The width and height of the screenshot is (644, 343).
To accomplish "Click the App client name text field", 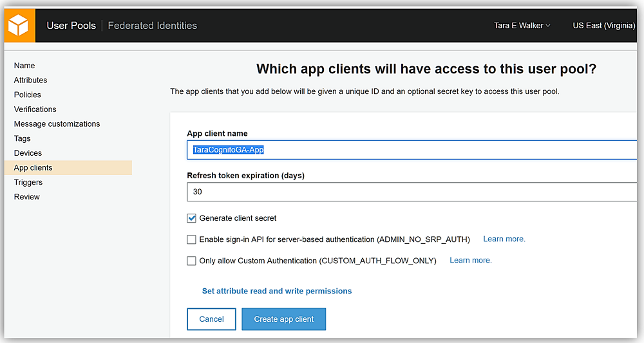I will (x=412, y=150).
